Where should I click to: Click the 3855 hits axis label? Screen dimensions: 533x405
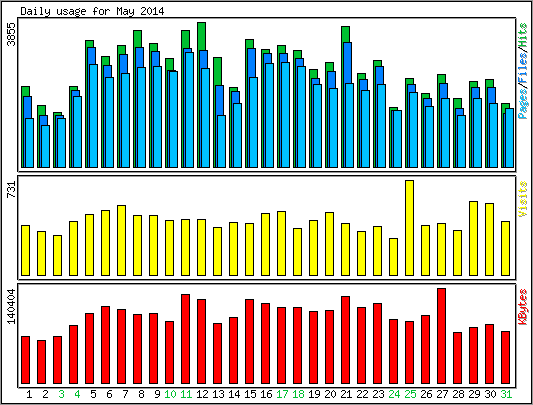(x=12, y=34)
